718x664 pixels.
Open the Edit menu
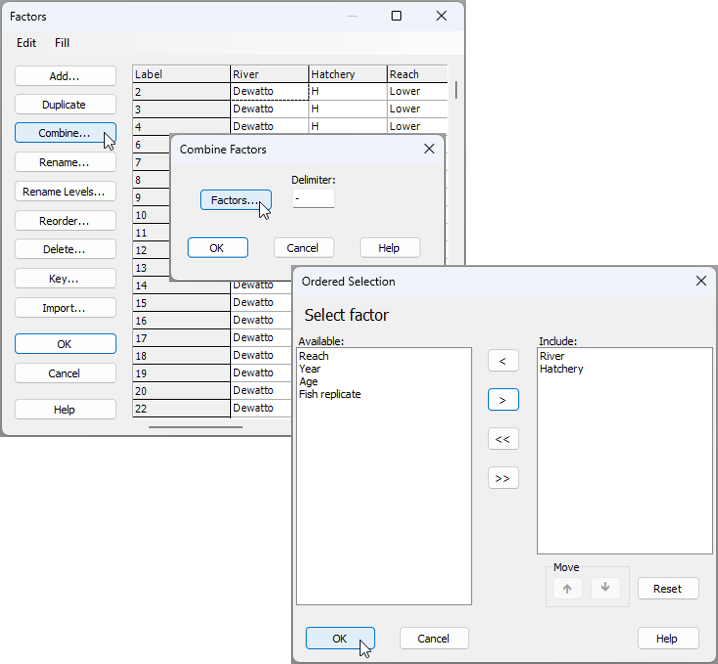pyautogui.click(x=26, y=43)
